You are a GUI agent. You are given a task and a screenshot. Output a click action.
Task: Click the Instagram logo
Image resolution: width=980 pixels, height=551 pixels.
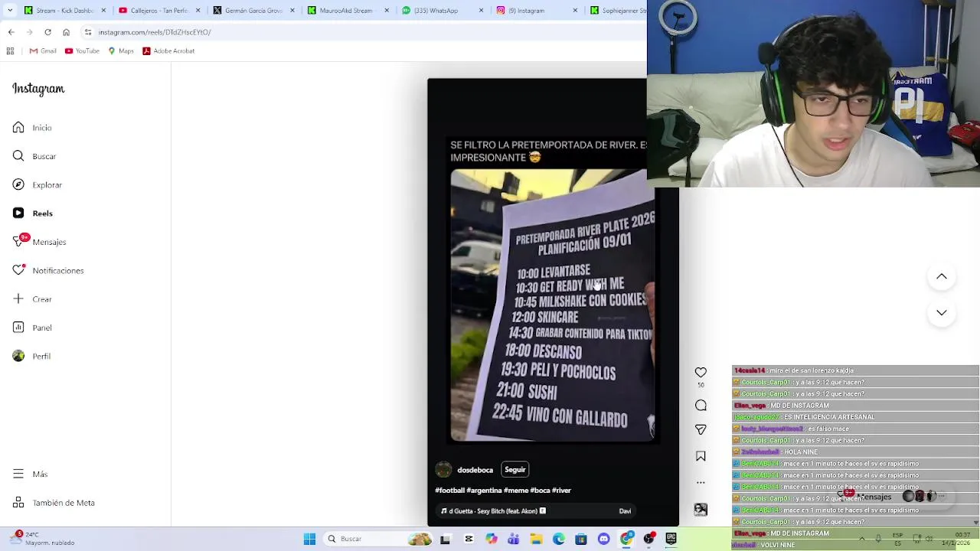tap(38, 89)
